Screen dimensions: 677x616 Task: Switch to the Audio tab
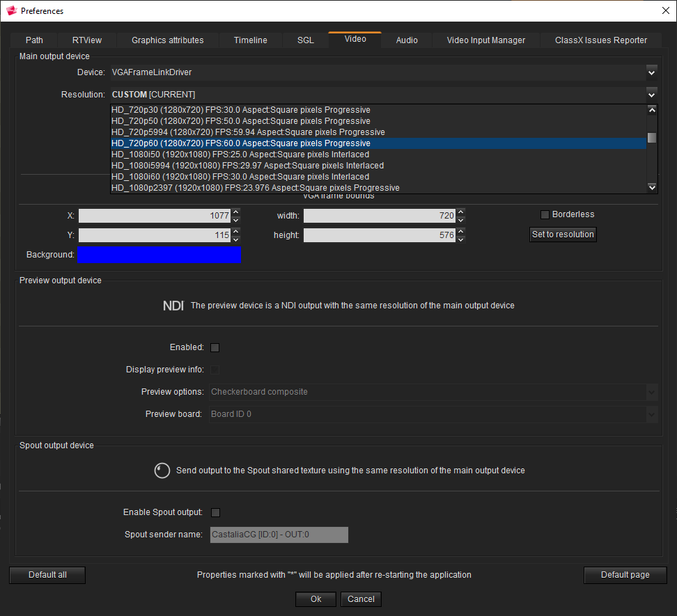click(x=407, y=40)
